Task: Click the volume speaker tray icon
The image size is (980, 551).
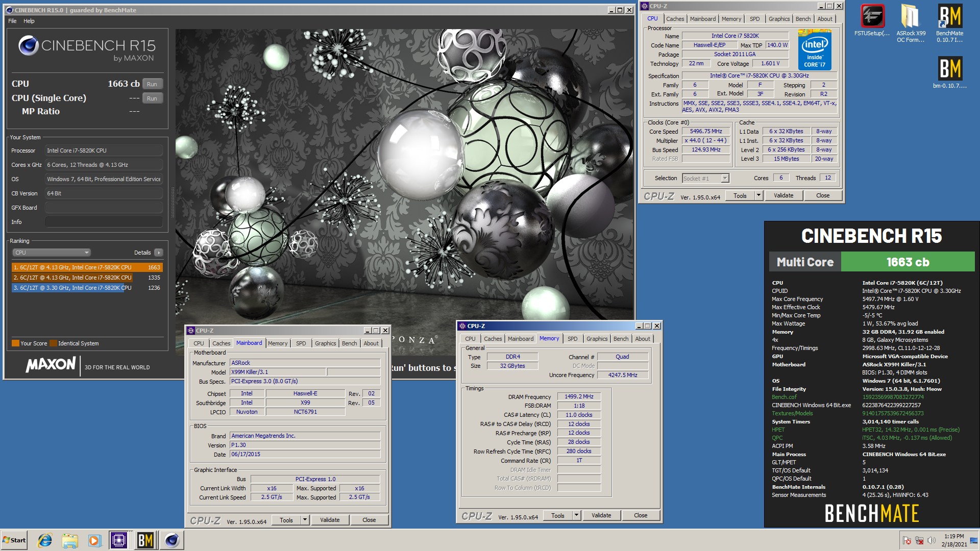Action: coord(932,540)
